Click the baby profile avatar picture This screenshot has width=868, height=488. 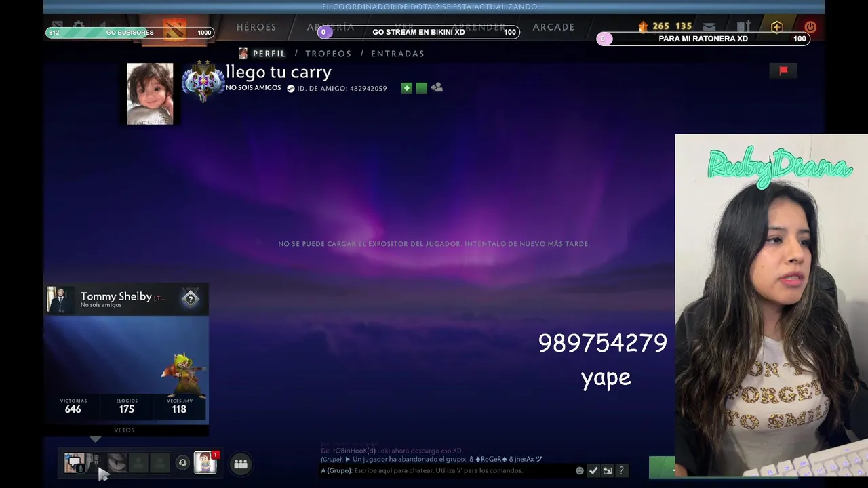[x=150, y=94]
